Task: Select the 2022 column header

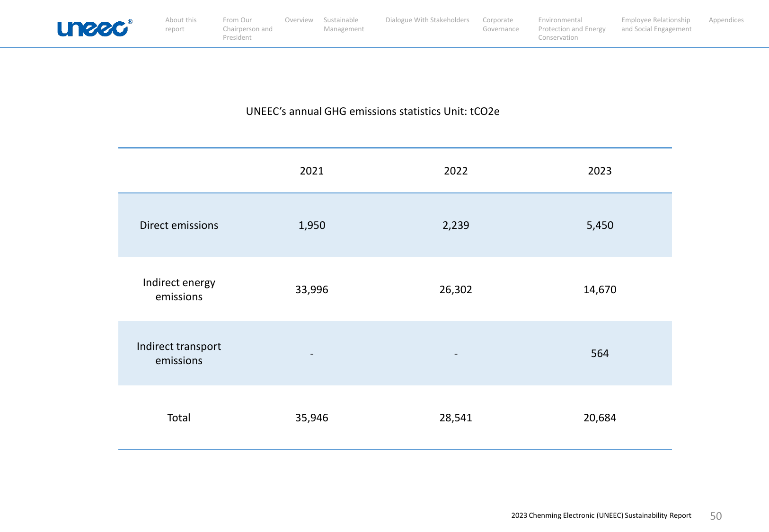Action: [x=456, y=171]
